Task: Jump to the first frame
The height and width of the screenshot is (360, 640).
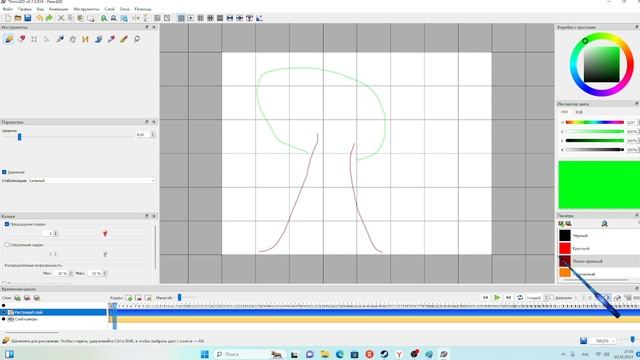Action: (485, 298)
